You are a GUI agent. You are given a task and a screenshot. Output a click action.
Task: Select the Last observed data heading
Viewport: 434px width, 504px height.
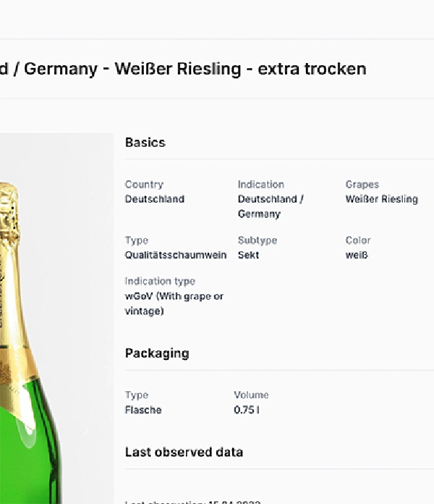pos(184,452)
